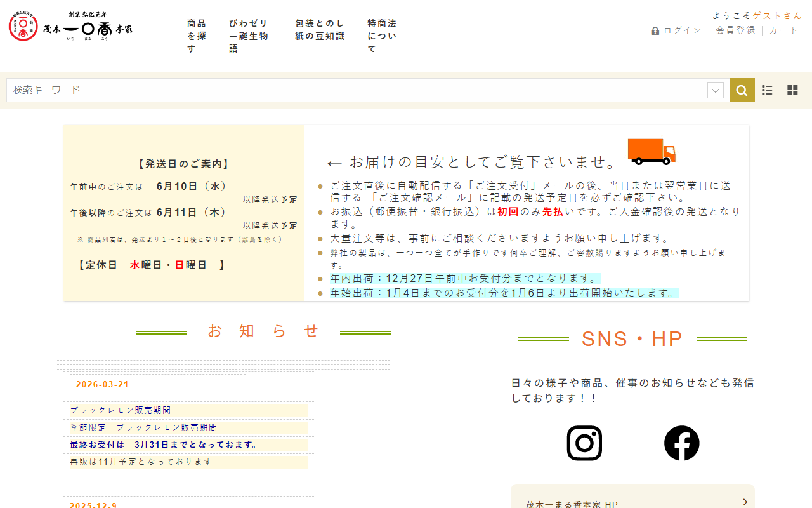Viewport: 812px width, 508px height.
Task: Click the 大量注文等 bullet item
Action: pyautogui.click(x=500, y=238)
